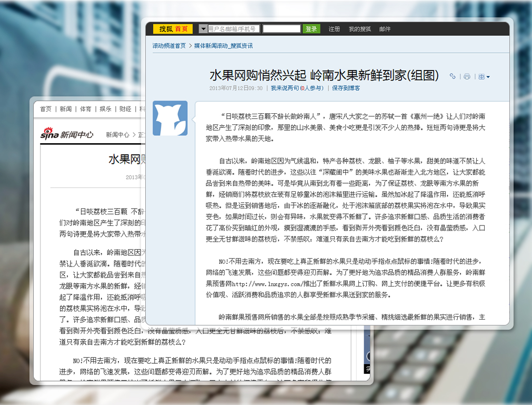Focus the blank password field beside 登录
The image size is (532, 405).
click(x=282, y=29)
